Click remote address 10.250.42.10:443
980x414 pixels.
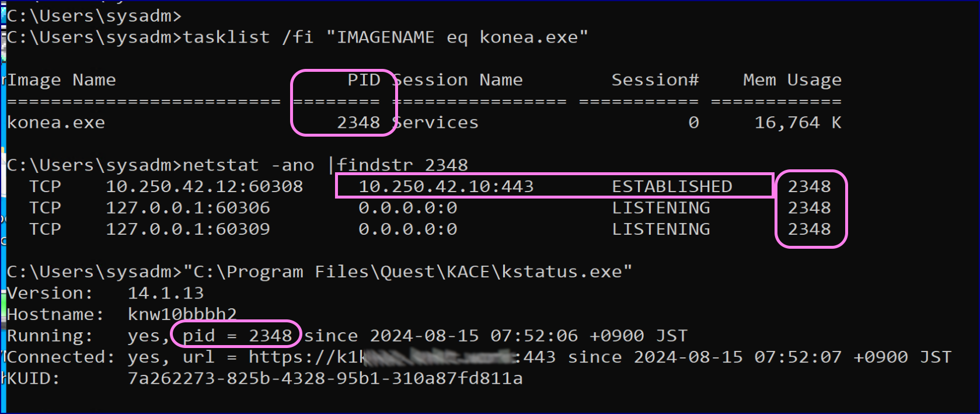(446, 186)
